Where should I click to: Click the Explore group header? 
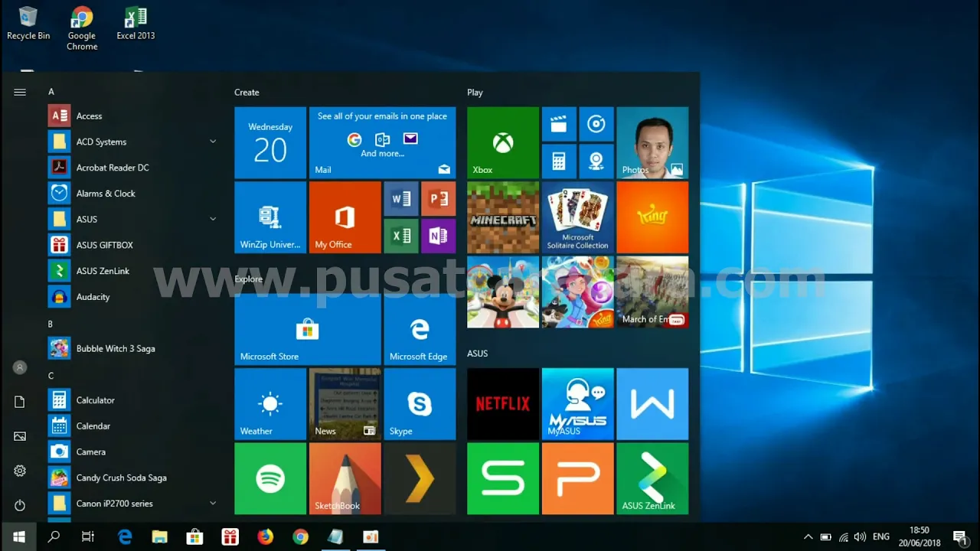pyautogui.click(x=248, y=279)
